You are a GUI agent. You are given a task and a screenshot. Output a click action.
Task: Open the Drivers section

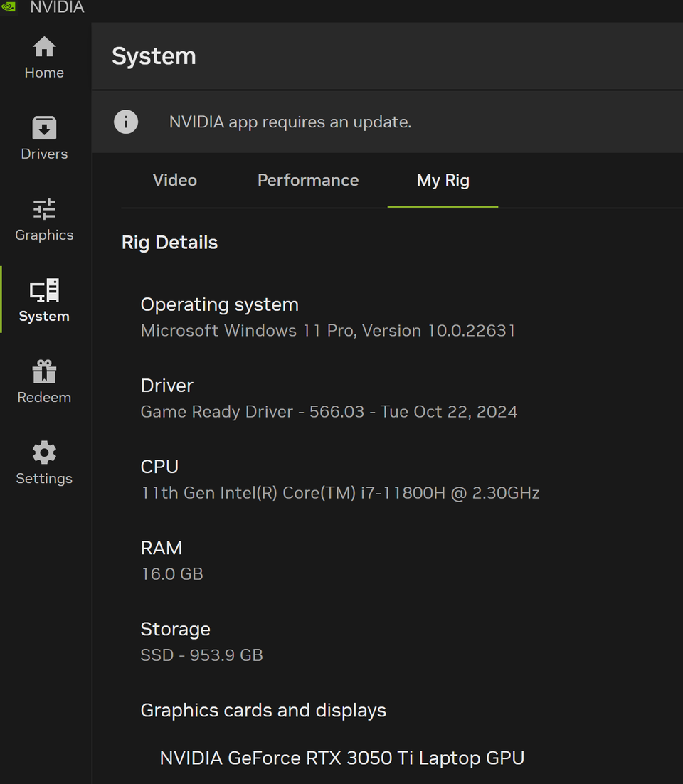coord(44,139)
